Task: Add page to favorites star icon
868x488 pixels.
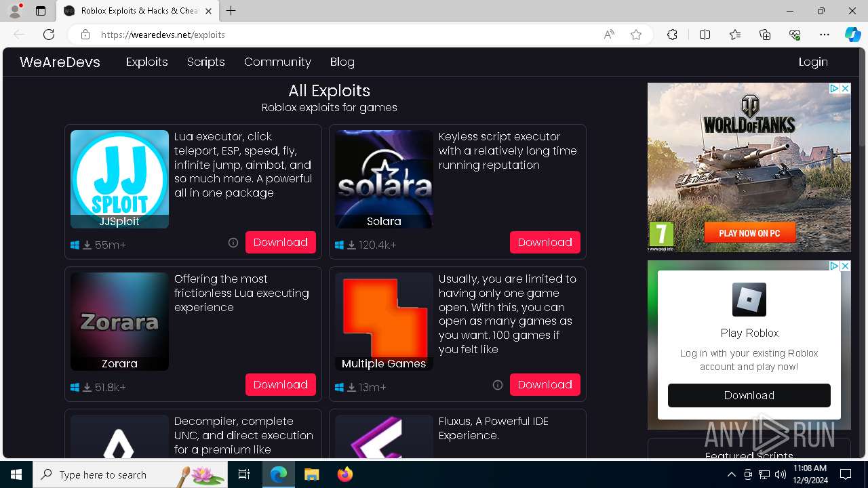Action: [636, 35]
